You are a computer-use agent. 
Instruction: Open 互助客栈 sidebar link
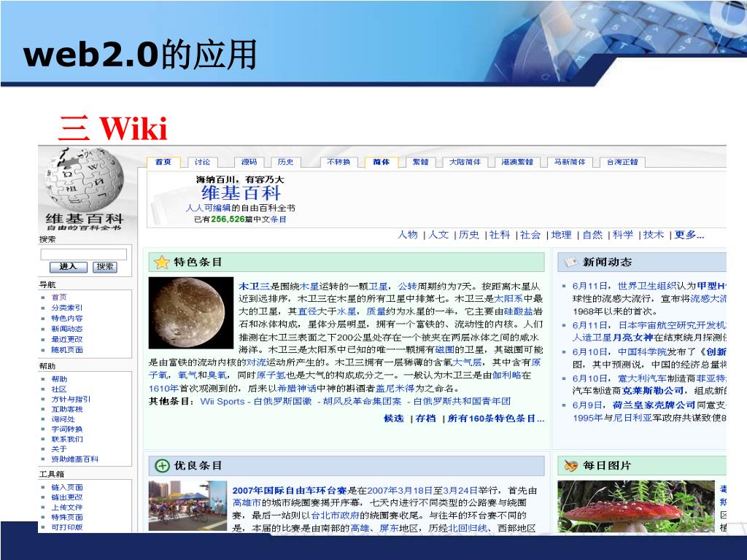click(x=66, y=409)
